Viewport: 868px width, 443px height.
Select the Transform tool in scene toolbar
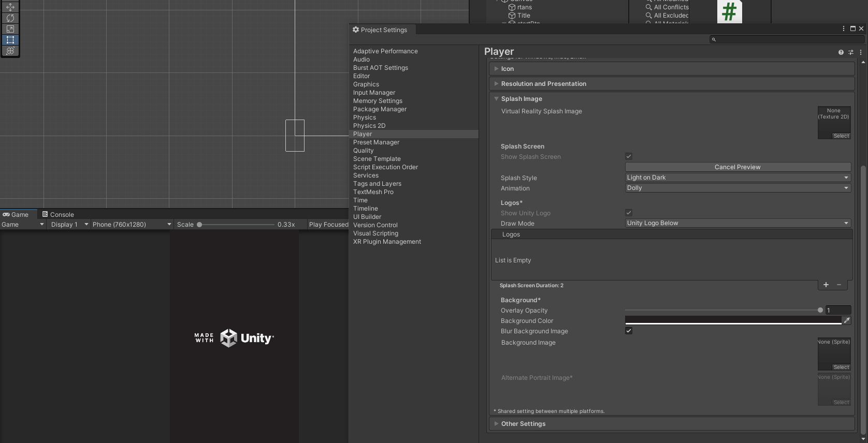click(10, 51)
